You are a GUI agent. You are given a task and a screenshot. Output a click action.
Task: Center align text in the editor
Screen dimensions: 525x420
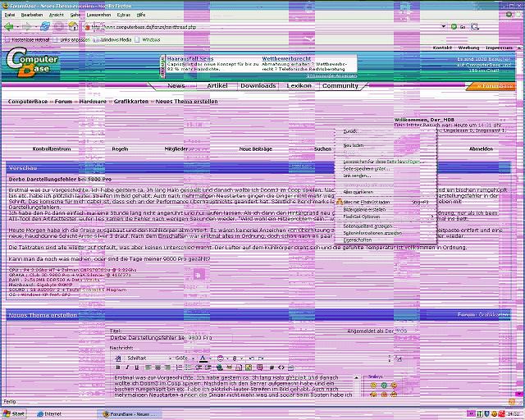pos(157,367)
